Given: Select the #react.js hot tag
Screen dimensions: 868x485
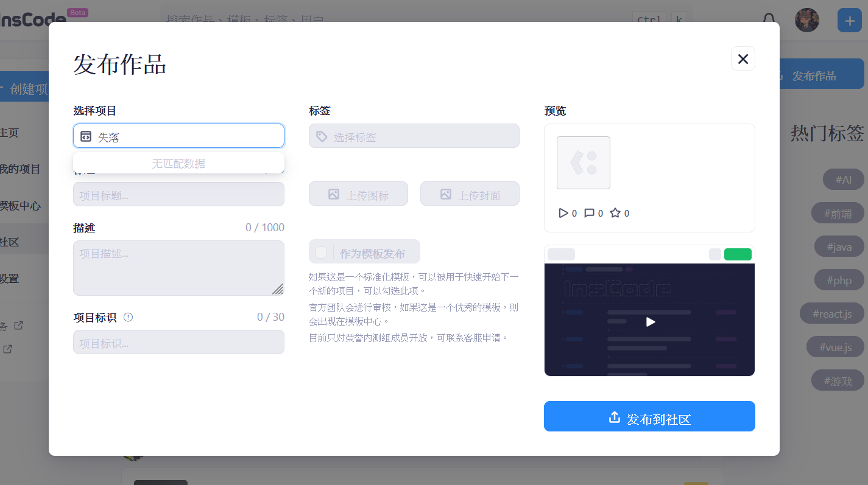Looking at the screenshot, I should point(832,314).
